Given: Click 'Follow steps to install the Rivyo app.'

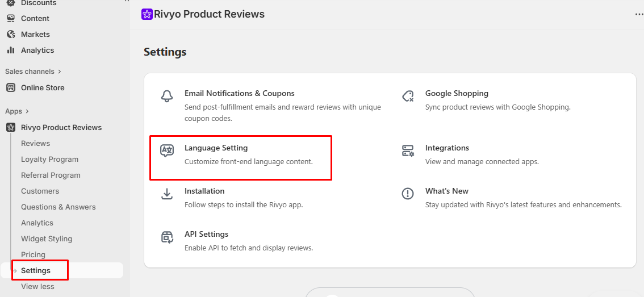Looking at the screenshot, I should 244,204.
